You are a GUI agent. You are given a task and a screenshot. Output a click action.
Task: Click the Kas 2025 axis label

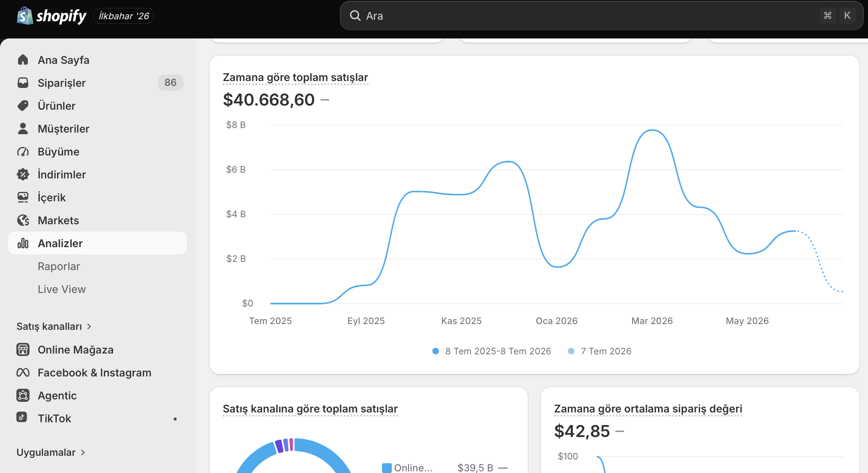tap(461, 321)
